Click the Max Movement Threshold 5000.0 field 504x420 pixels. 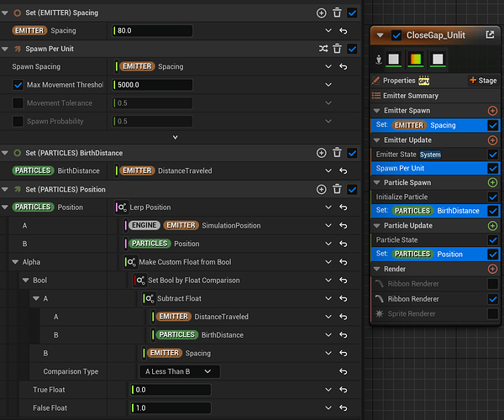point(153,85)
